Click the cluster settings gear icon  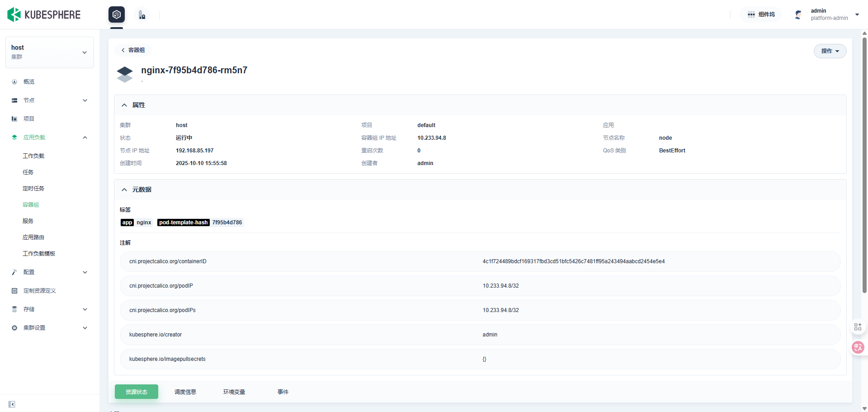click(x=14, y=328)
